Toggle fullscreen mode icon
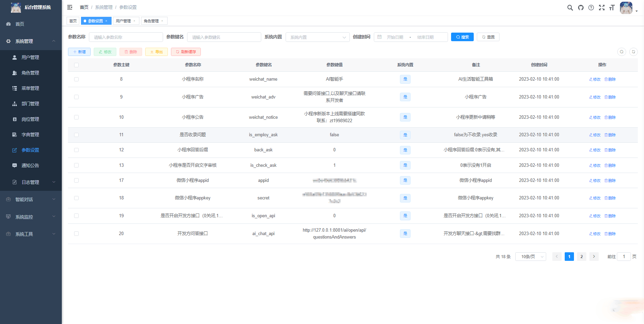 [602, 8]
